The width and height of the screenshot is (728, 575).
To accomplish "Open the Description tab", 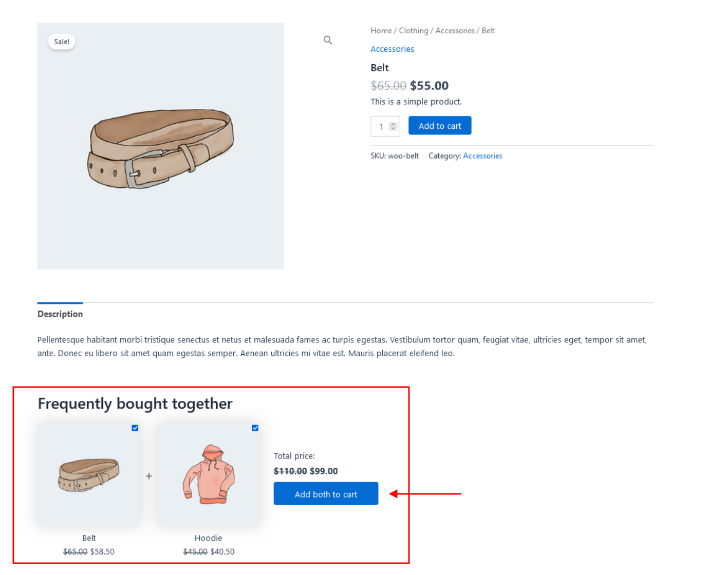I will point(60,314).
